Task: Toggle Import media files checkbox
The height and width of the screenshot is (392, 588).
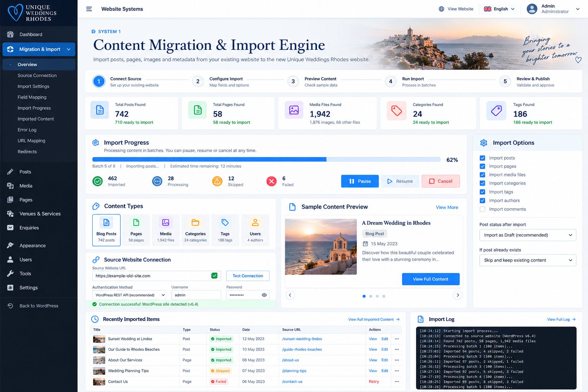Action: [482, 175]
